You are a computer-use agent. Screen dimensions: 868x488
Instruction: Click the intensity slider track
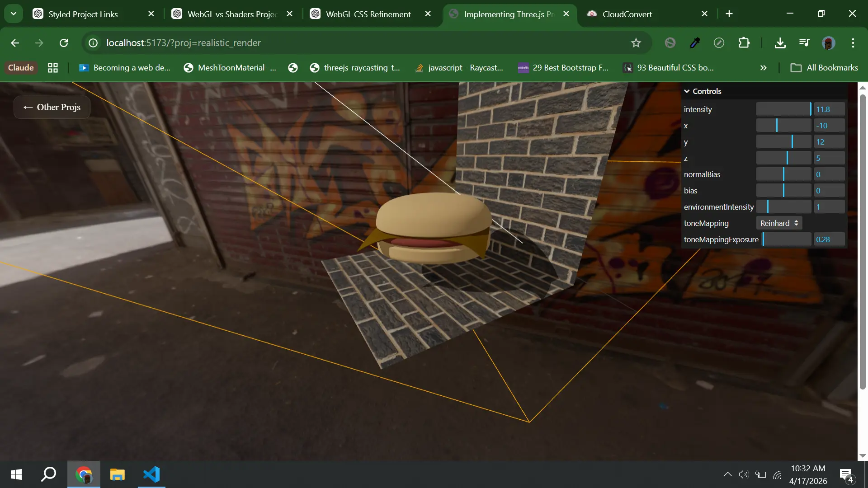783,109
